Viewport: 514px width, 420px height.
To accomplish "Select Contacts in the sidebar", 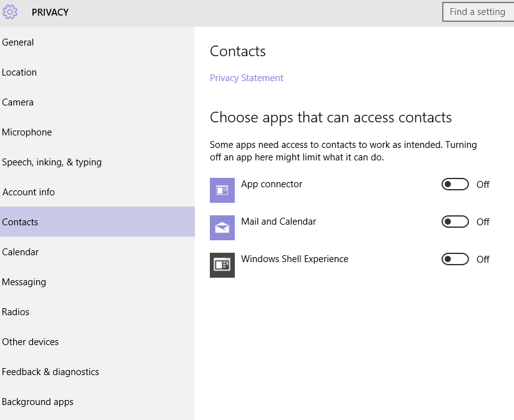I will (x=97, y=222).
